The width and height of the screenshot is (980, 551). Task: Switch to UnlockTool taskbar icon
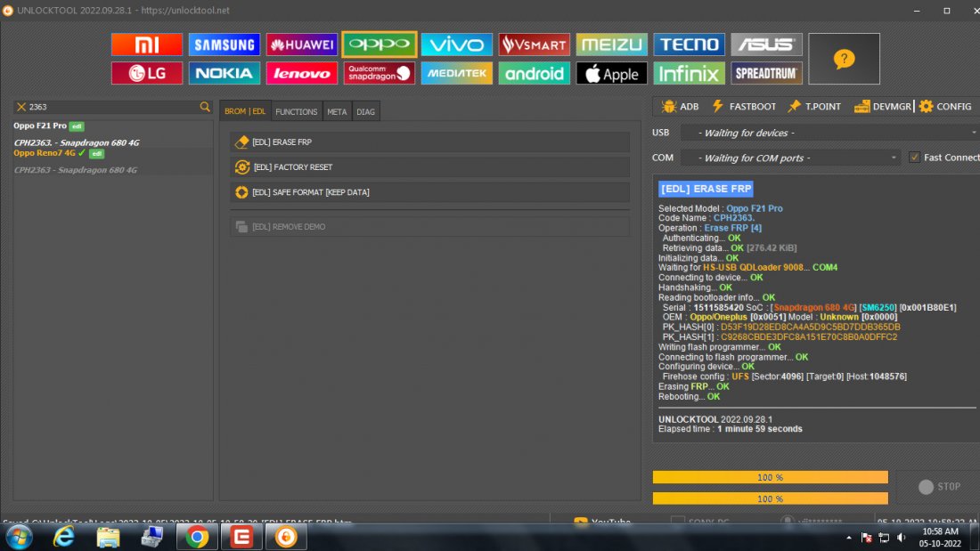point(286,537)
